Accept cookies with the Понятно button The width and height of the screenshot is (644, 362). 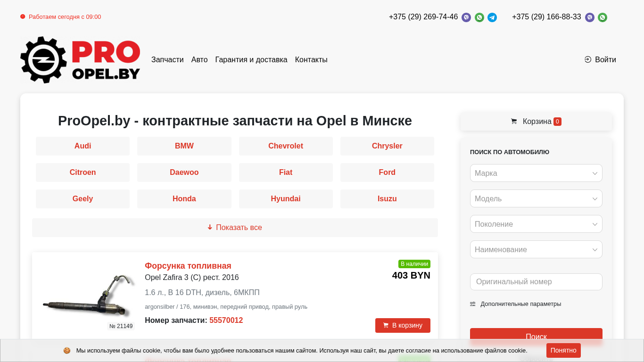pos(563,350)
